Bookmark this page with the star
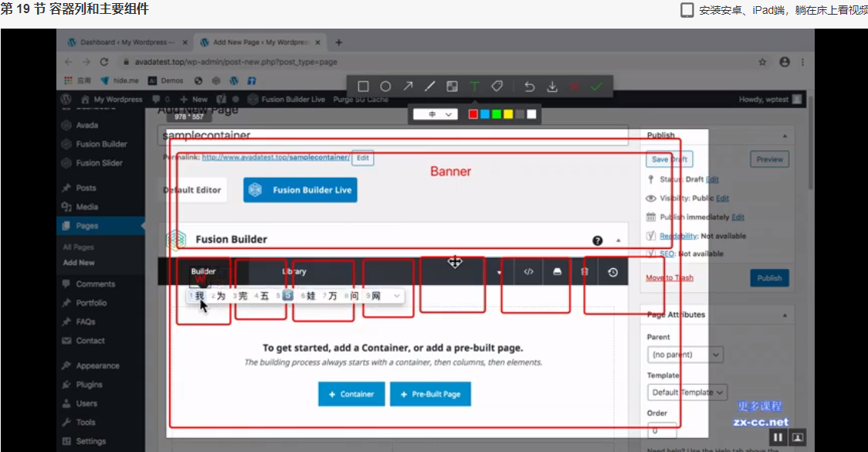This screenshot has width=868, height=452. coord(762,62)
